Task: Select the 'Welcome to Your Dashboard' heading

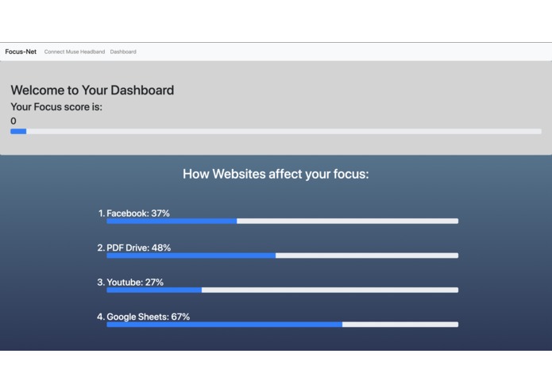Action: click(92, 90)
